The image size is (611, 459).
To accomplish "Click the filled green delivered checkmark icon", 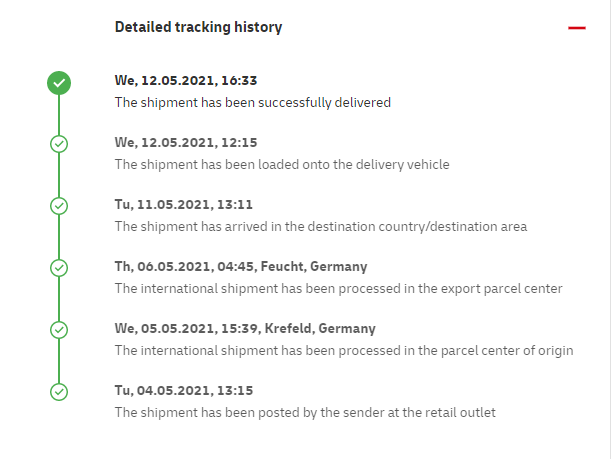I will coord(59,83).
